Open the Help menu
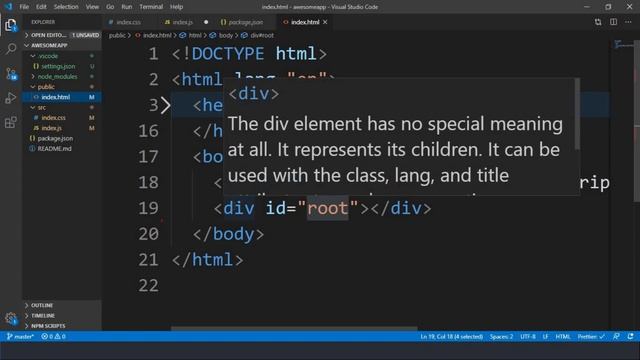 pos(176,7)
